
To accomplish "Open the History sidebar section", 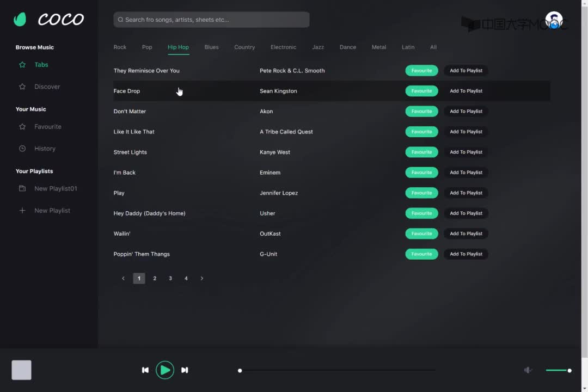I will coord(45,149).
